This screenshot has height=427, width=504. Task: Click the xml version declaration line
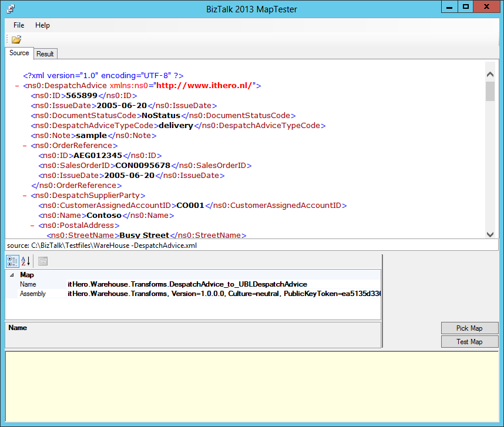click(103, 76)
